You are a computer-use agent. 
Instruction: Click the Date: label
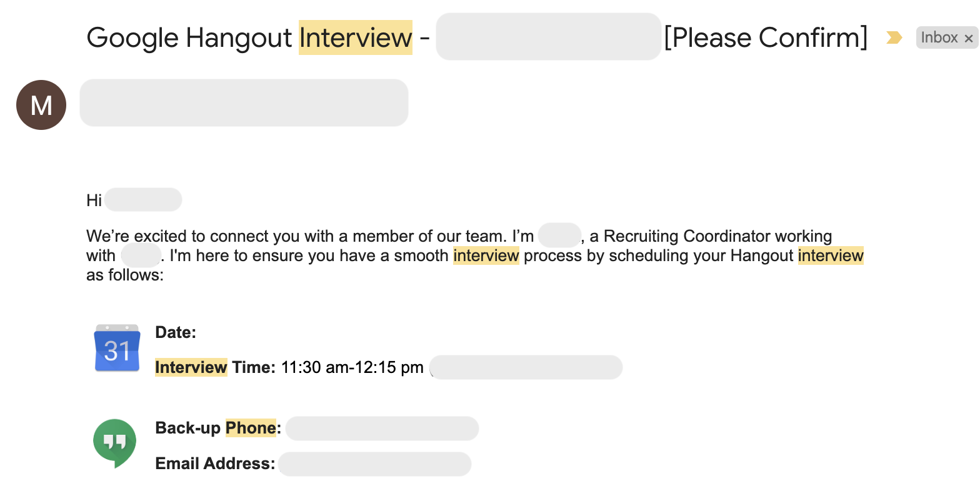pos(176,332)
